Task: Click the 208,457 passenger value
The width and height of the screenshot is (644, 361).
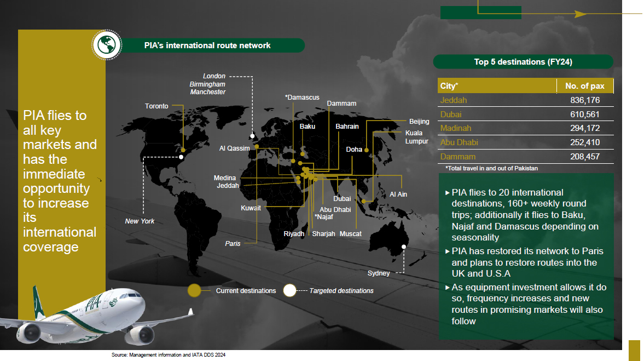Action: 585,156
